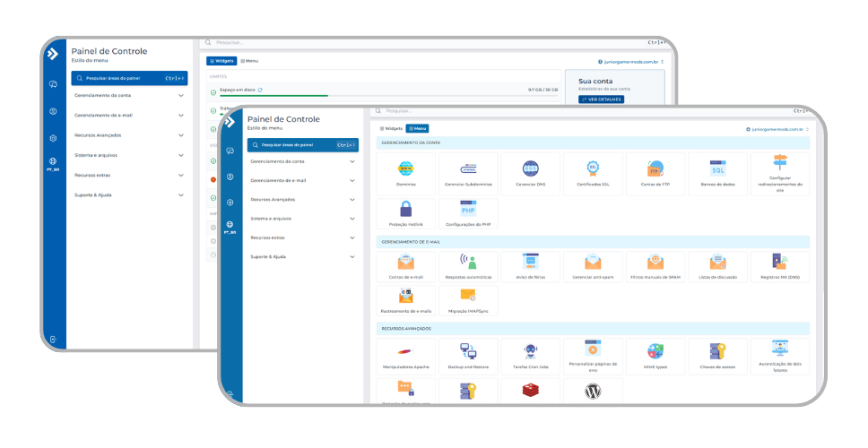Expand Suporte & Ajuda in front panel
Screen dimensions: 868x448
[x=303, y=256]
